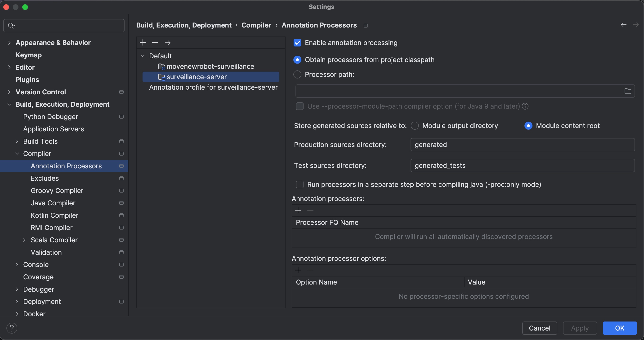Focus the settings search field
The image size is (644, 340).
(64, 26)
